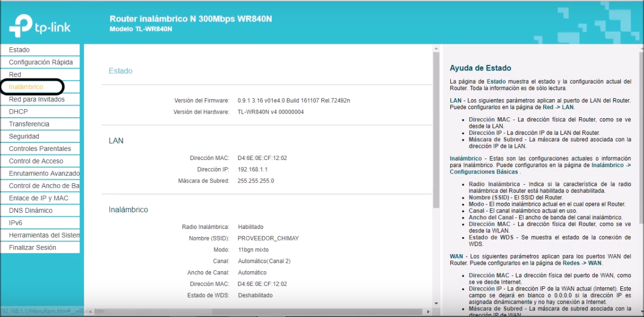This screenshot has height=317, width=644.
Task: Open the DHCP menu
Action: point(18,112)
